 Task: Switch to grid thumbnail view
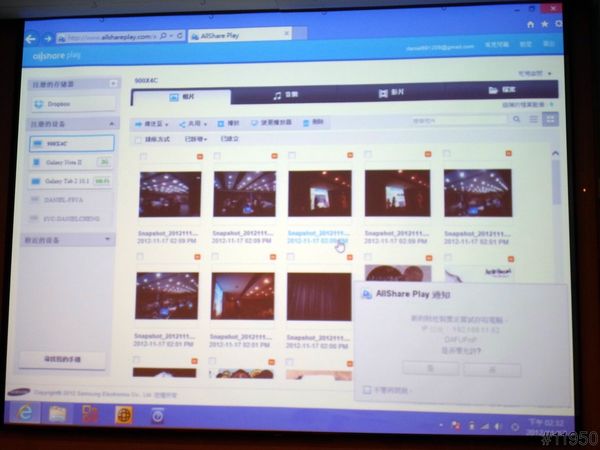tap(550, 119)
